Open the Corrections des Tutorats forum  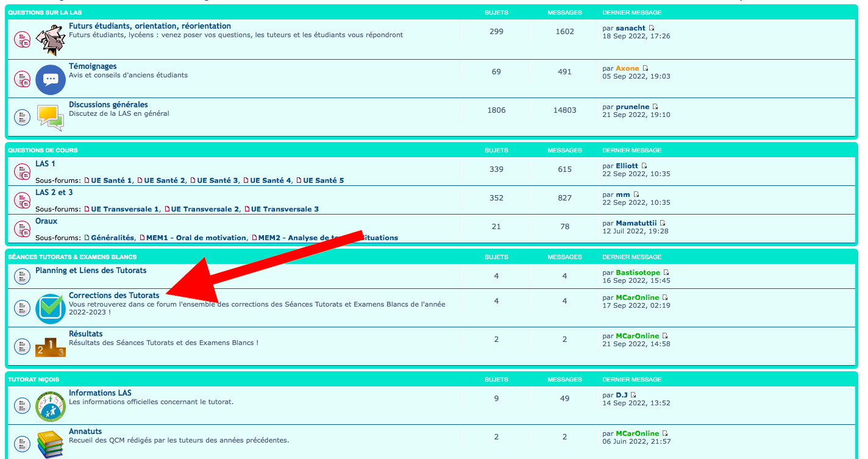click(114, 295)
